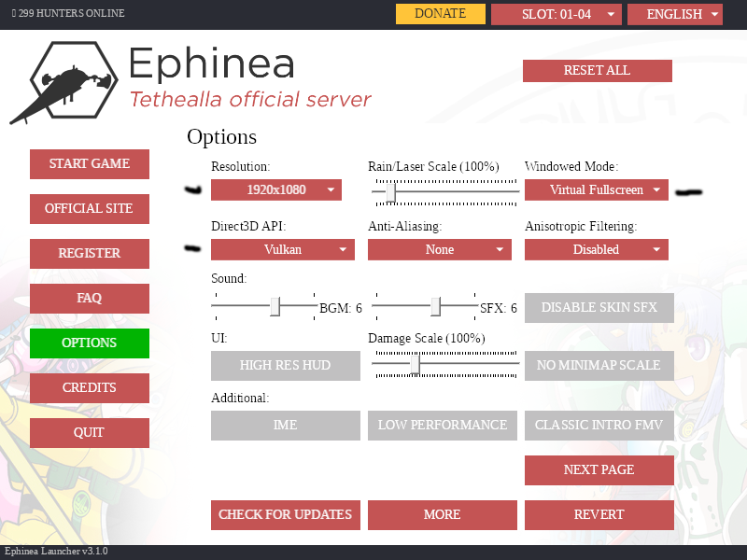Image resolution: width=747 pixels, height=560 pixels.
Task: Go to the NEXT PAGE of options
Action: [599, 470]
